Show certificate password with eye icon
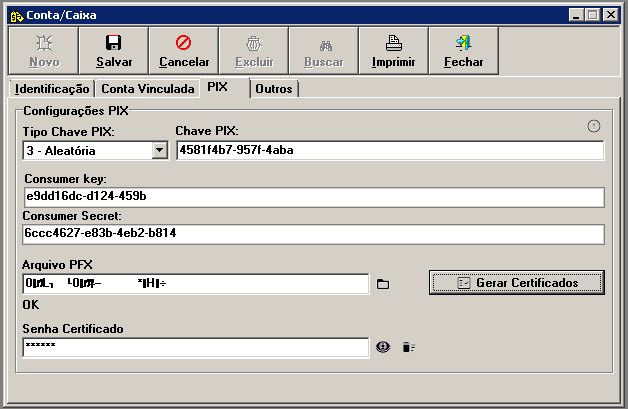 pyautogui.click(x=383, y=347)
